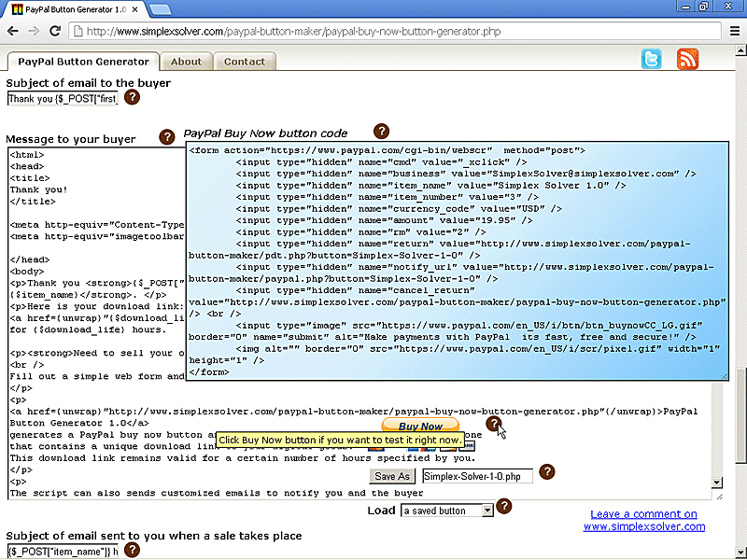Click the PayPal Button Generator tab favicon
Image resolution: width=747 pixels, height=560 pixels.
17,9
